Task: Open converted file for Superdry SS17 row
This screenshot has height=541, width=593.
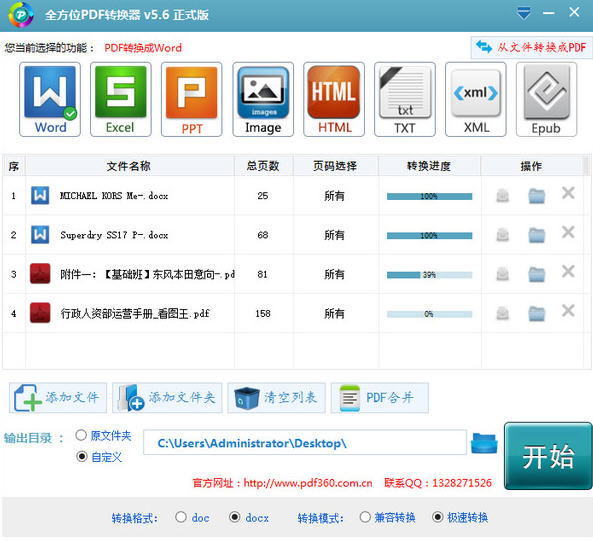Action: click(x=503, y=235)
